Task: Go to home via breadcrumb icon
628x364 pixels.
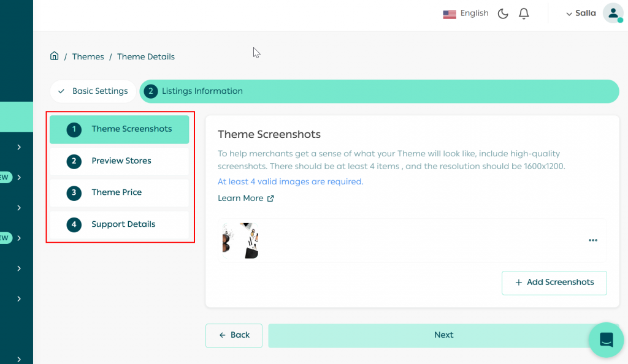Action: 55,56
